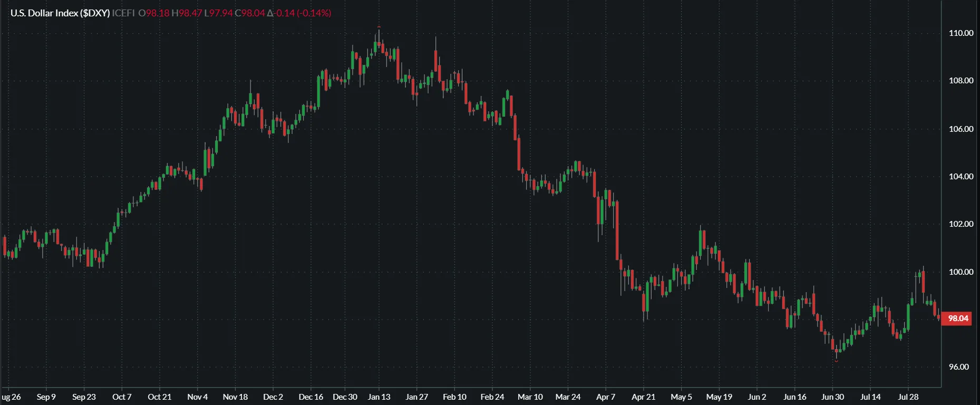Click the 108.00 price axis label
Screen dimensions: 980x405
960,81
